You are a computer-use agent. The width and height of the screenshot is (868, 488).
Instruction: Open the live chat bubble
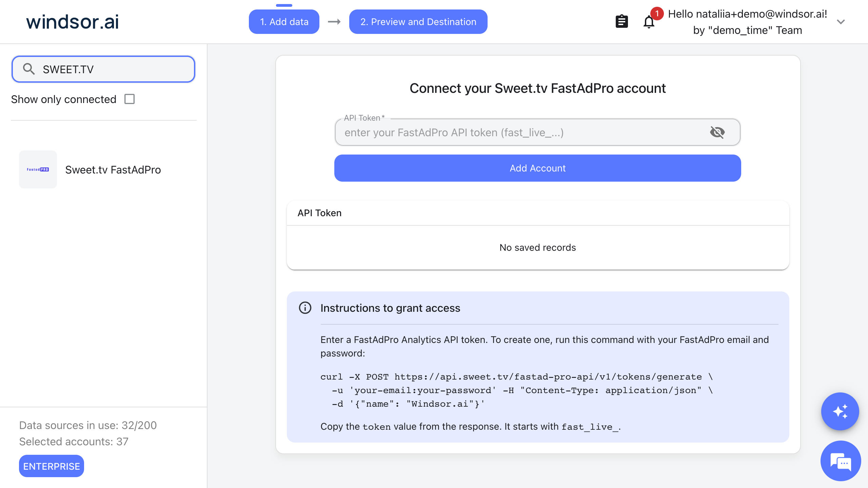[841, 461]
